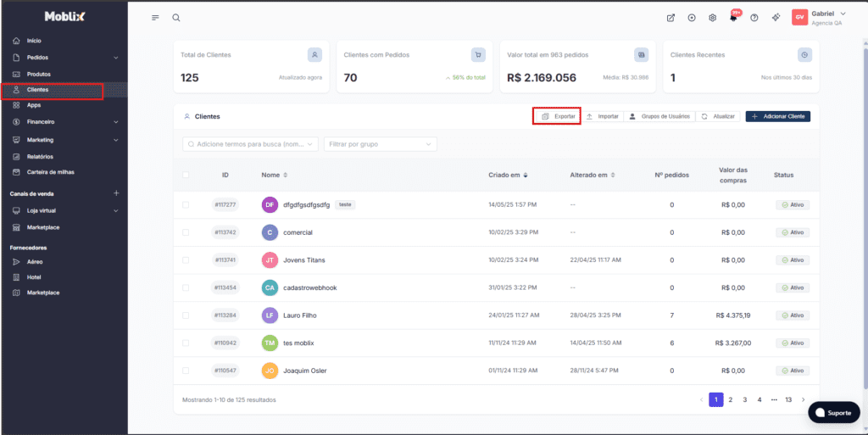Viewport: 868px width, 435px height.
Task: Click the client search terms input field
Action: click(250, 145)
